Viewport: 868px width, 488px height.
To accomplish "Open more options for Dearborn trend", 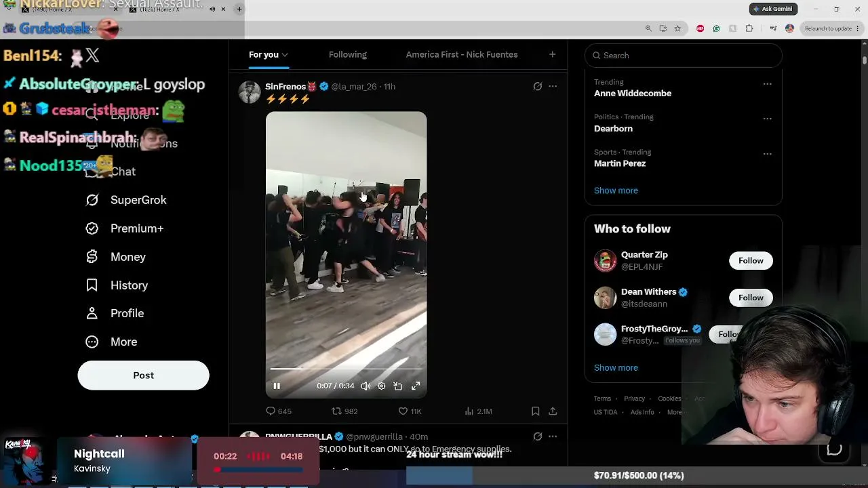I will click(x=767, y=119).
